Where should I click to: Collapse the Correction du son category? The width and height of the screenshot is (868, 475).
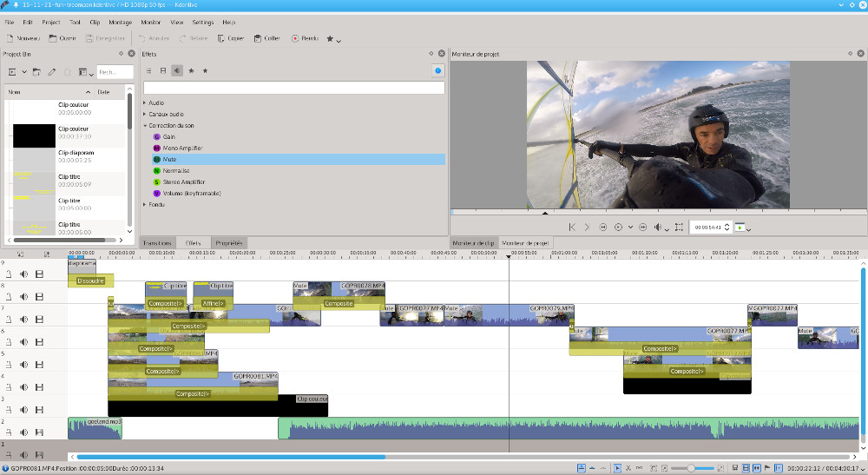(x=145, y=126)
